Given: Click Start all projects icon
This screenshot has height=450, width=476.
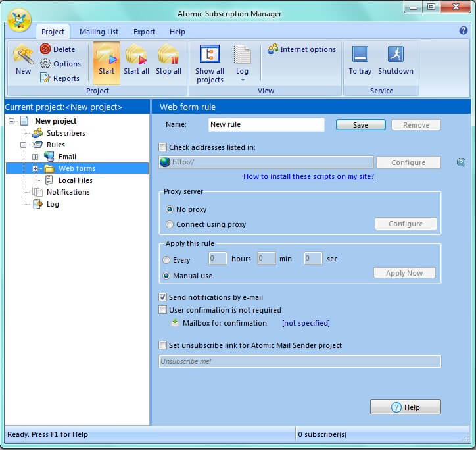Looking at the screenshot, I should point(136,55).
